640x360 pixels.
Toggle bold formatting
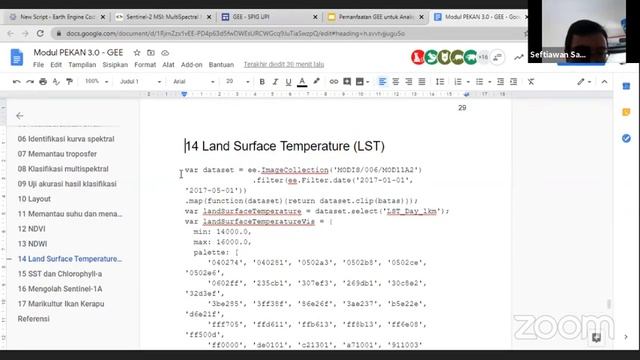coord(262,82)
